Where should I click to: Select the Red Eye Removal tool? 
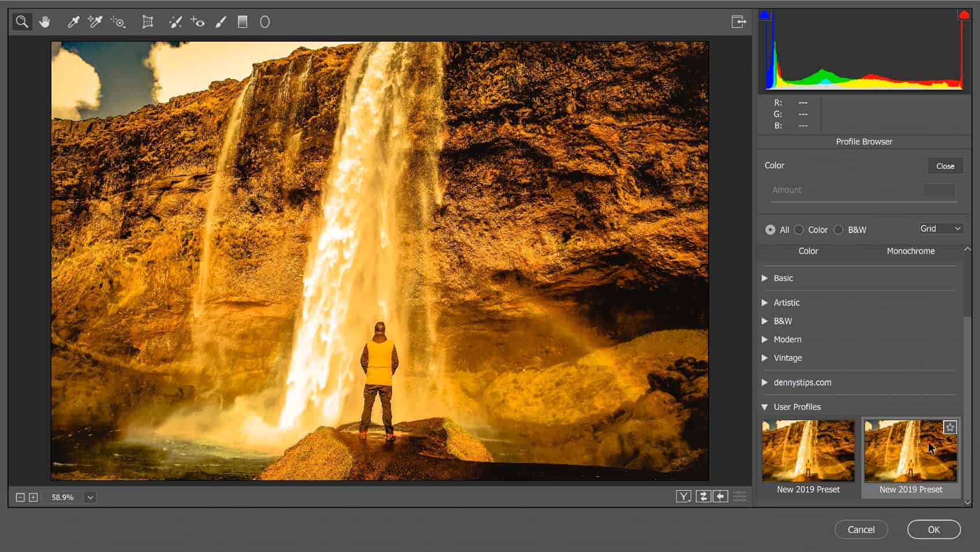(198, 22)
